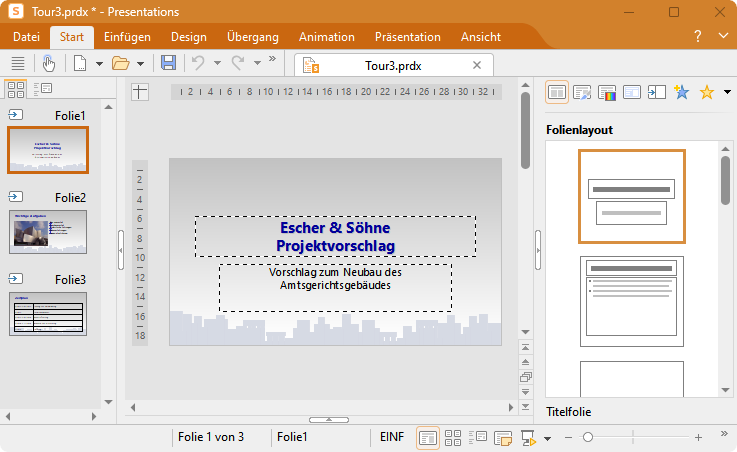Select the Titelfolie layout thumbnail
Image resolution: width=737 pixels, height=452 pixels.
click(632, 196)
